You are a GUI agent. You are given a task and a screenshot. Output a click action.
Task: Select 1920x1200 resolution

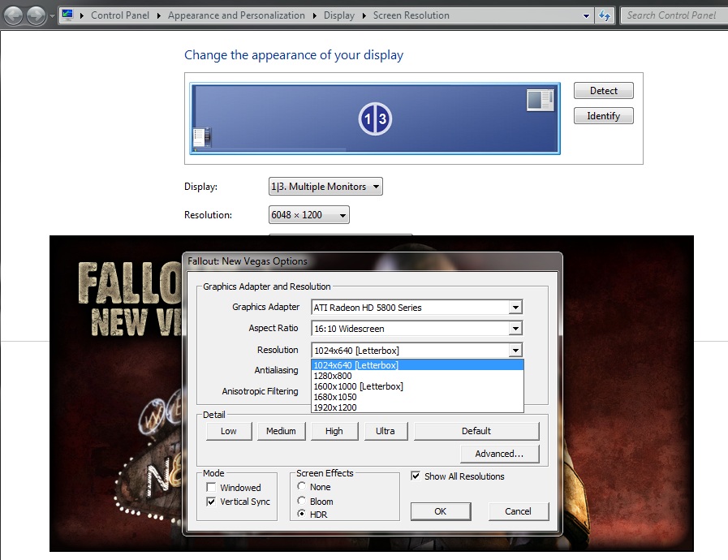(x=417, y=407)
